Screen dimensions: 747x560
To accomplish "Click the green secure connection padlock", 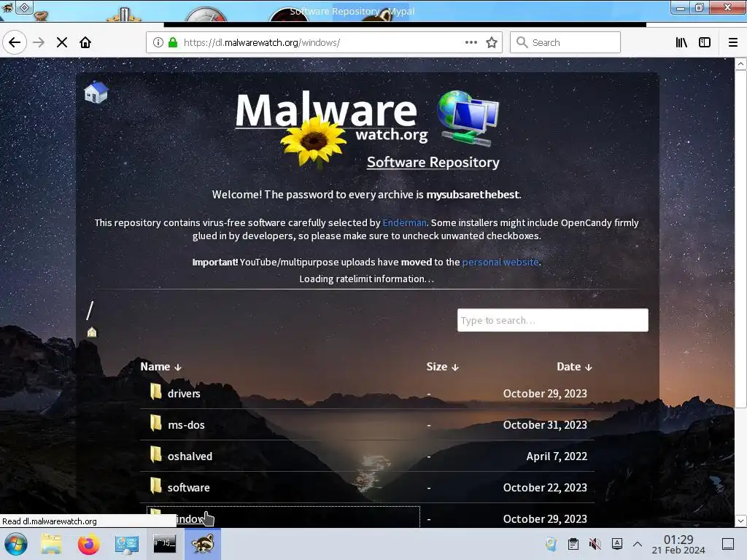I will coord(173,42).
